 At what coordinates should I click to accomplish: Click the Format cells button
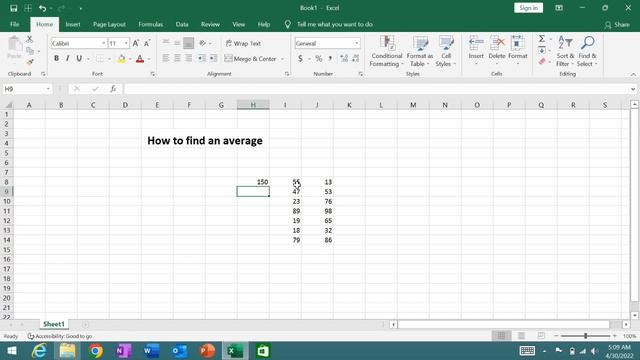518,51
